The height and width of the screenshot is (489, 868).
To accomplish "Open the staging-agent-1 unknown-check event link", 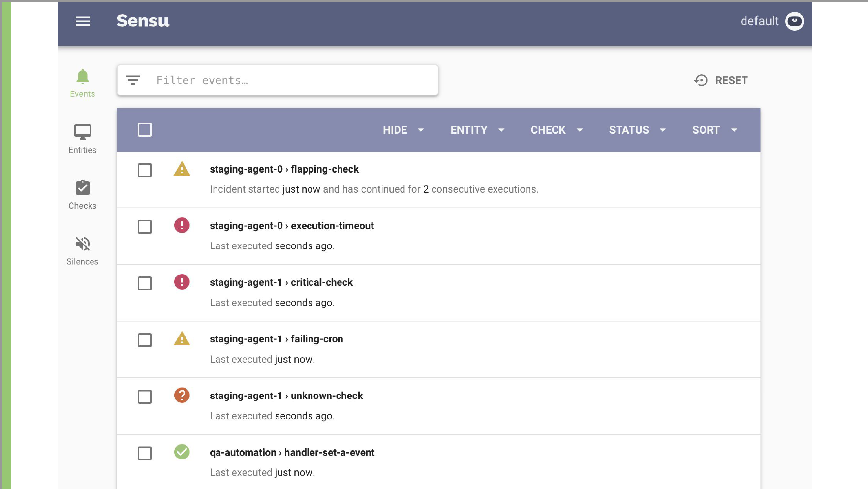I will point(286,396).
